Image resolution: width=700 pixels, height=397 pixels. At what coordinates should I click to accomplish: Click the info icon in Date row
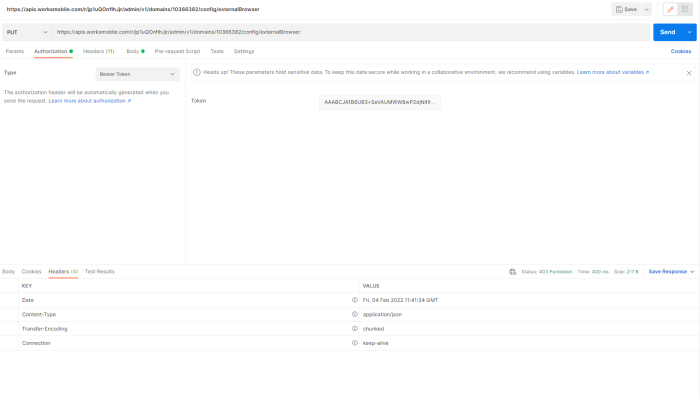tap(354, 300)
